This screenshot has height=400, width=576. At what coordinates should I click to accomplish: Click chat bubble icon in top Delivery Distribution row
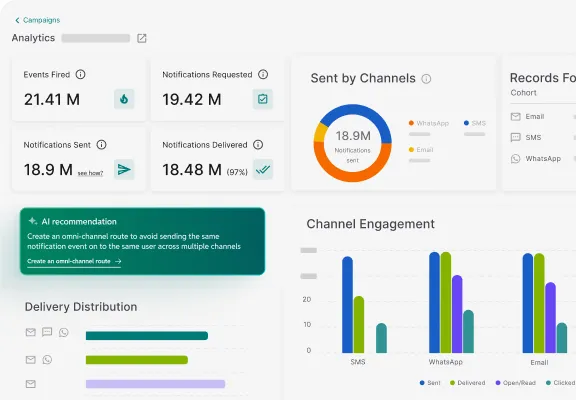point(47,332)
